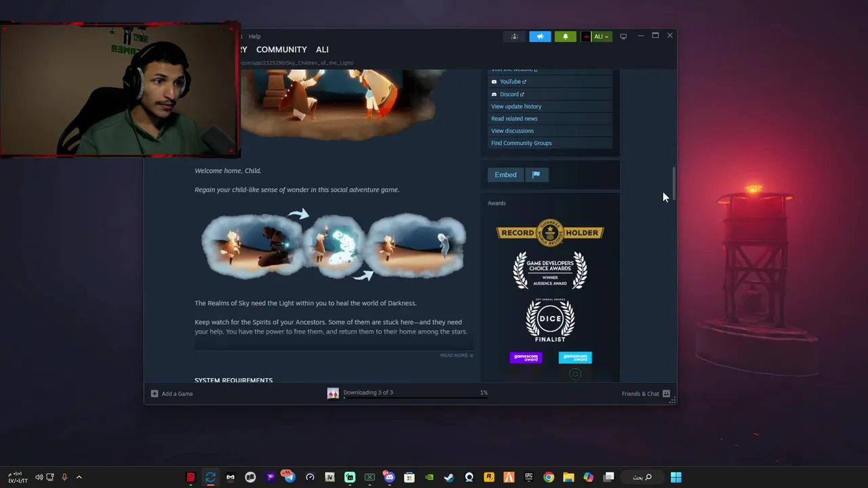This screenshot has height=488, width=868.
Task: Open the COMMUNITY tab
Action: click(281, 49)
